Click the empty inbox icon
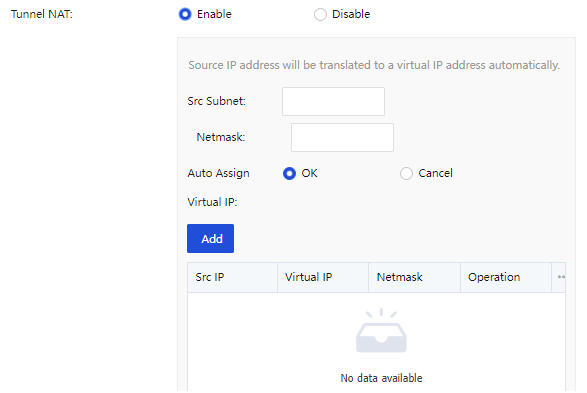 coord(381,330)
